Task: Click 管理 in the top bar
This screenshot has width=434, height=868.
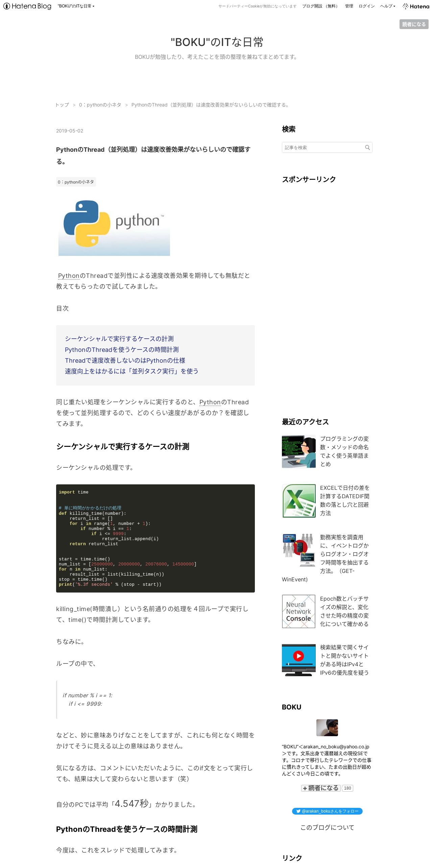Action: pyautogui.click(x=349, y=6)
